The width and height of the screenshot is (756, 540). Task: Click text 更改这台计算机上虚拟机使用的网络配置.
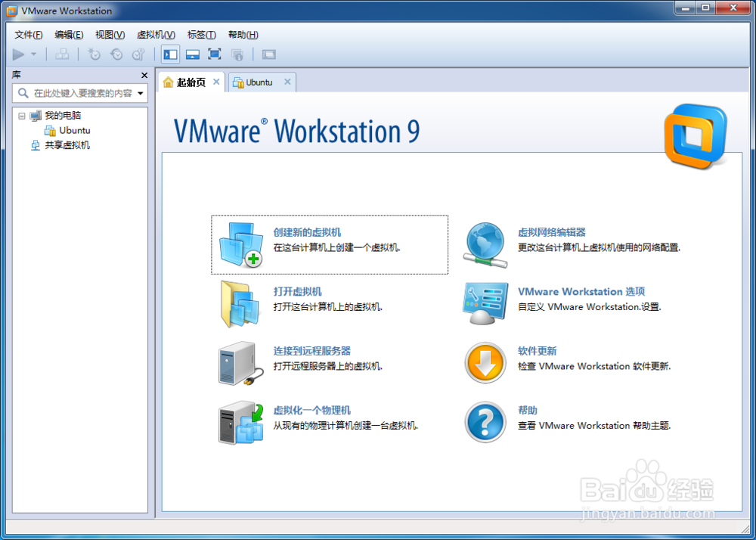click(x=599, y=248)
